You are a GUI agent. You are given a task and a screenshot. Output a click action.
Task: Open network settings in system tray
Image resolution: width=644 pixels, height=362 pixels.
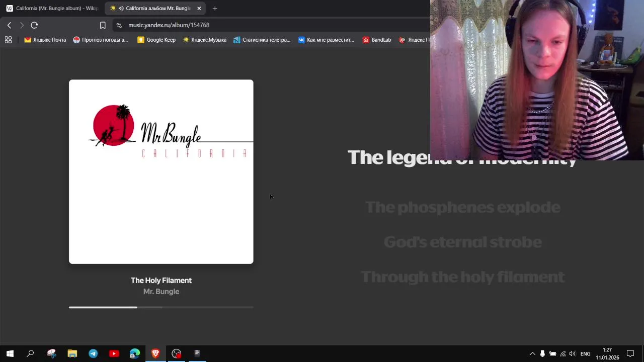tap(563, 354)
